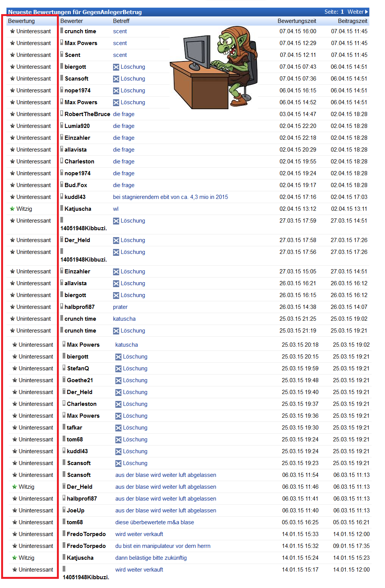385x588 pixels.
Task: Open 'die frage' post in Bud.Fox's row
Action: pos(124,185)
